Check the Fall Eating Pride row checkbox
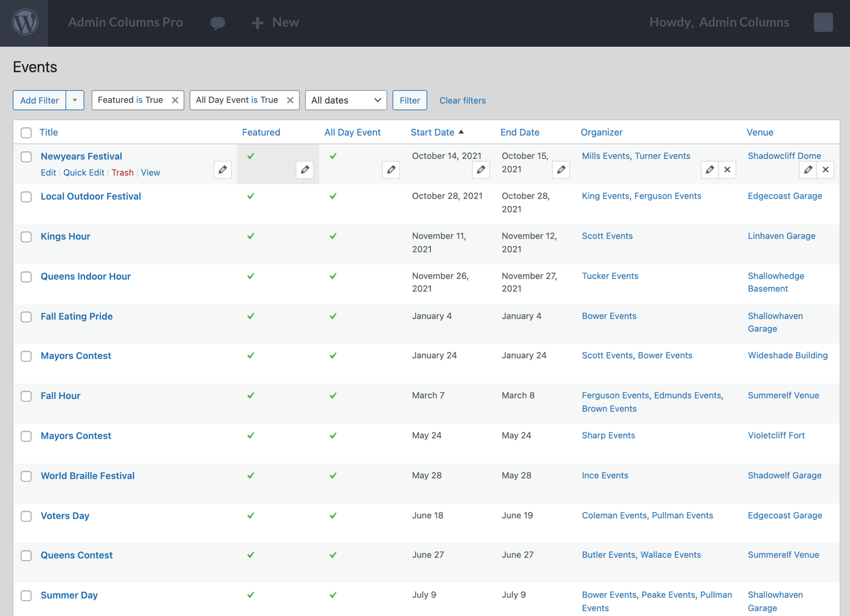The width and height of the screenshot is (850, 616). coord(26,317)
